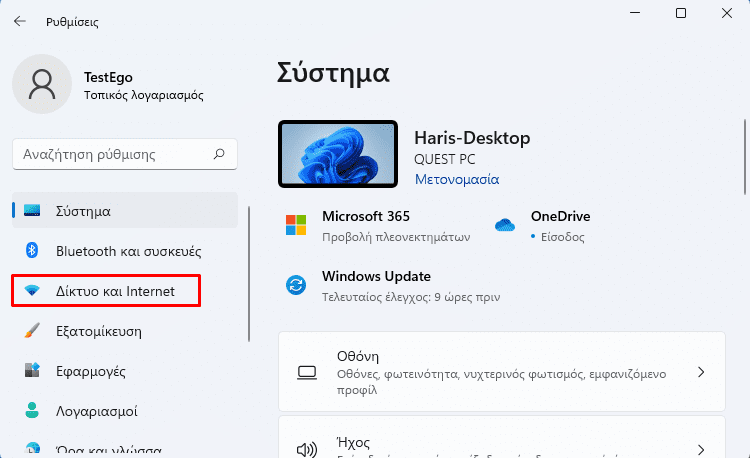Open Windows Update status entry
The image size is (750, 458).
click(x=392, y=286)
